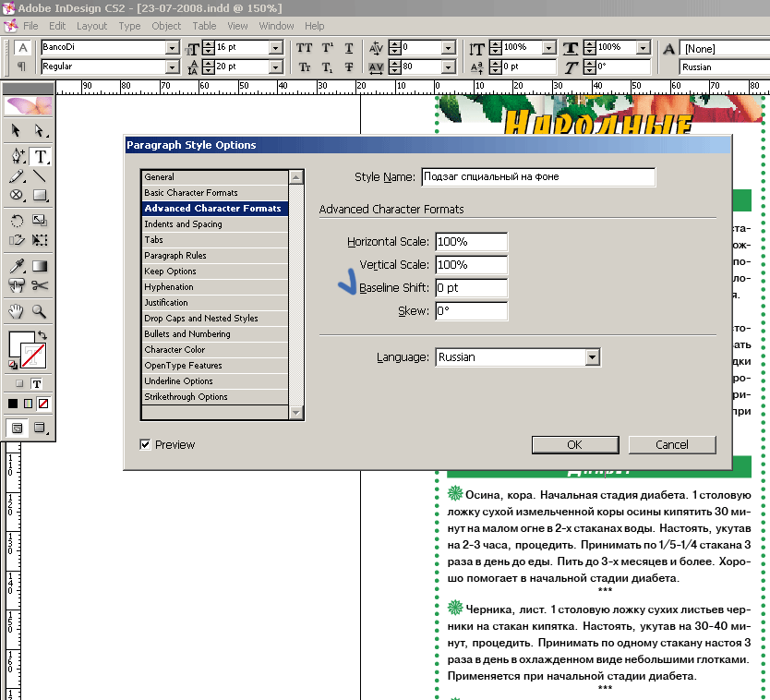Select the Ellipse Frame tool
Image resolution: width=770 pixels, height=700 pixels.
click(17, 196)
